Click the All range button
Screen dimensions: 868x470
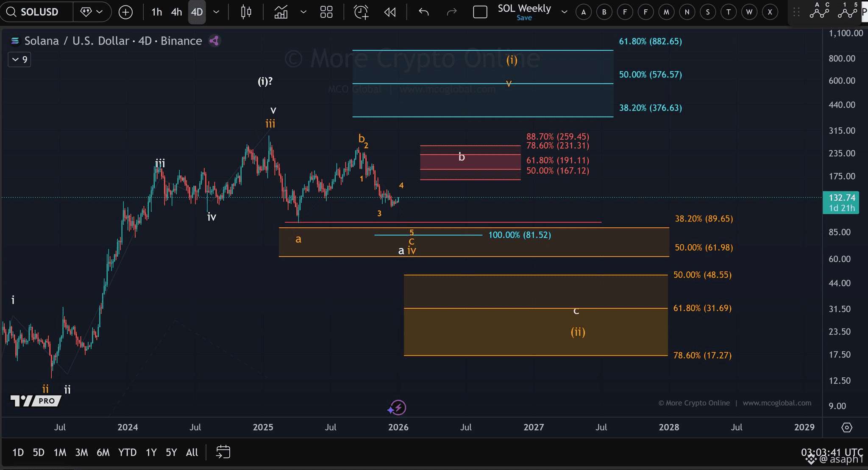click(x=192, y=453)
